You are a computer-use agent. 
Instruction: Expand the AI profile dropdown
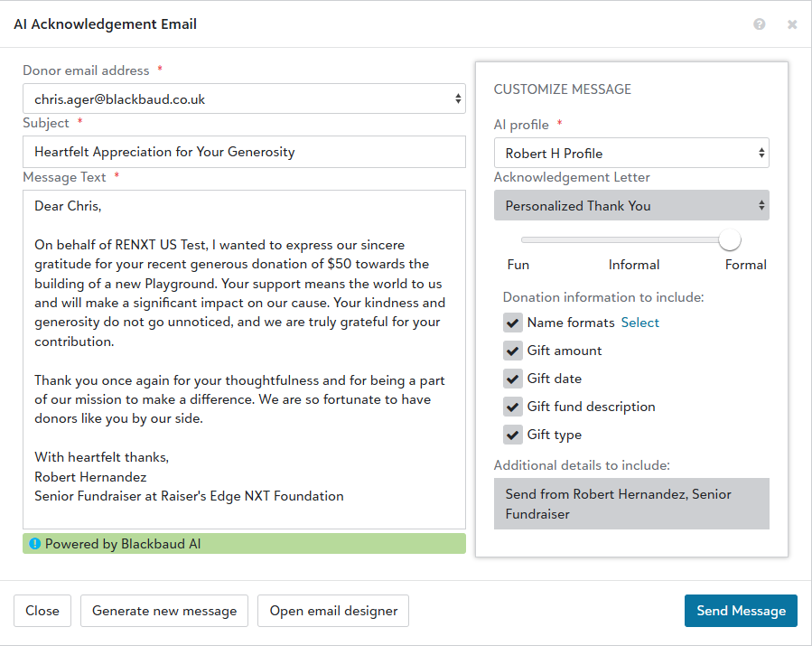tap(631, 154)
